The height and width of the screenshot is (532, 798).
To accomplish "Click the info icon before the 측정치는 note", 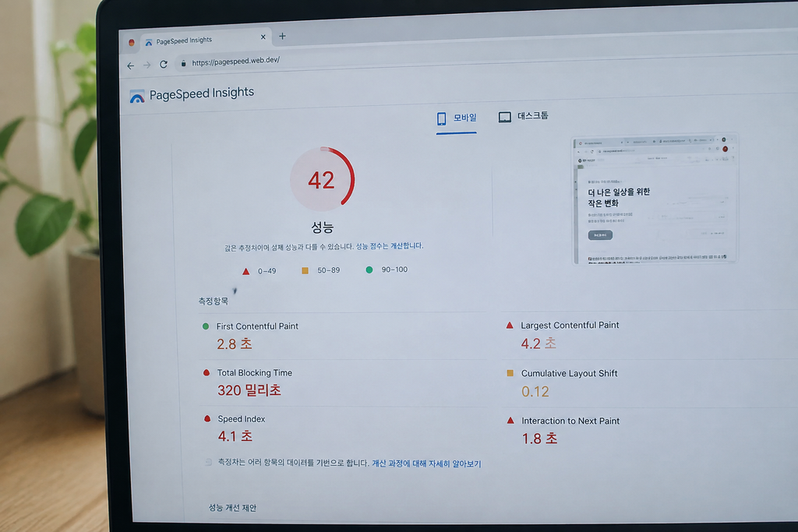I will pyautogui.click(x=209, y=463).
